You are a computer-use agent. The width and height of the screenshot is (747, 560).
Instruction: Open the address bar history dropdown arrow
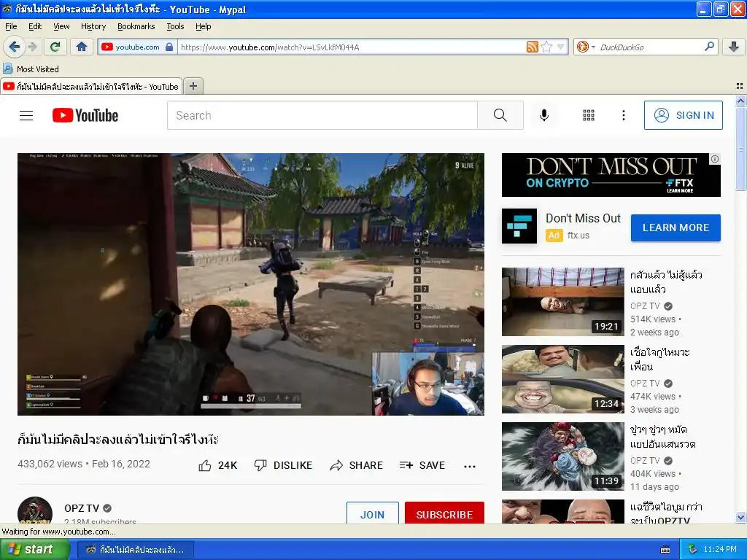pos(561,47)
